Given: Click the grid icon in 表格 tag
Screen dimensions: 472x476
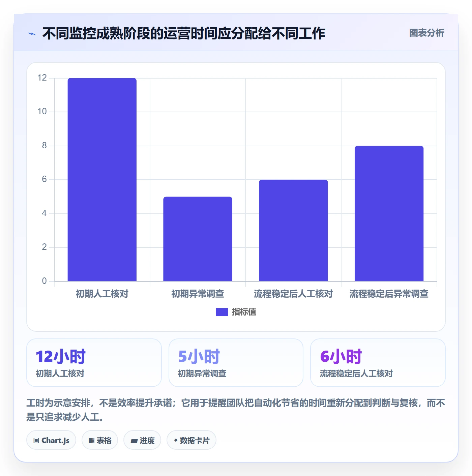Looking at the screenshot, I should [x=91, y=441].
